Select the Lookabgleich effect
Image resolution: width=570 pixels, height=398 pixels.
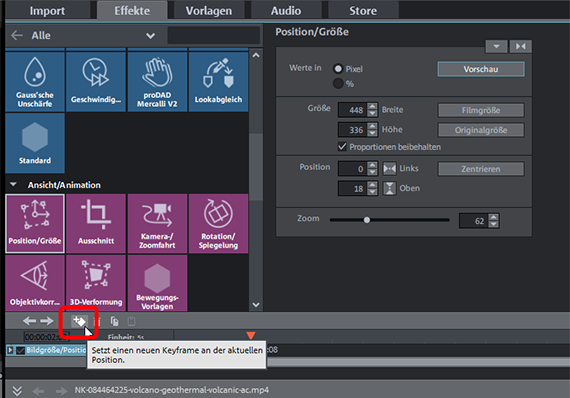[218, 81]
